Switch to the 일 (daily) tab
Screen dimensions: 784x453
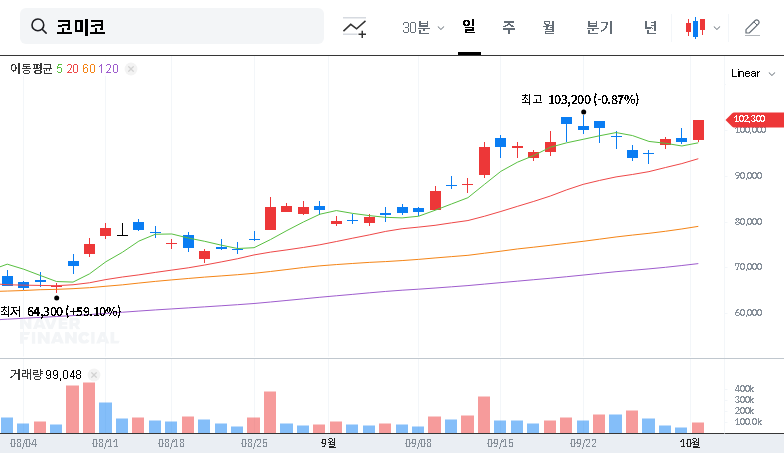[x=468, y=27]
